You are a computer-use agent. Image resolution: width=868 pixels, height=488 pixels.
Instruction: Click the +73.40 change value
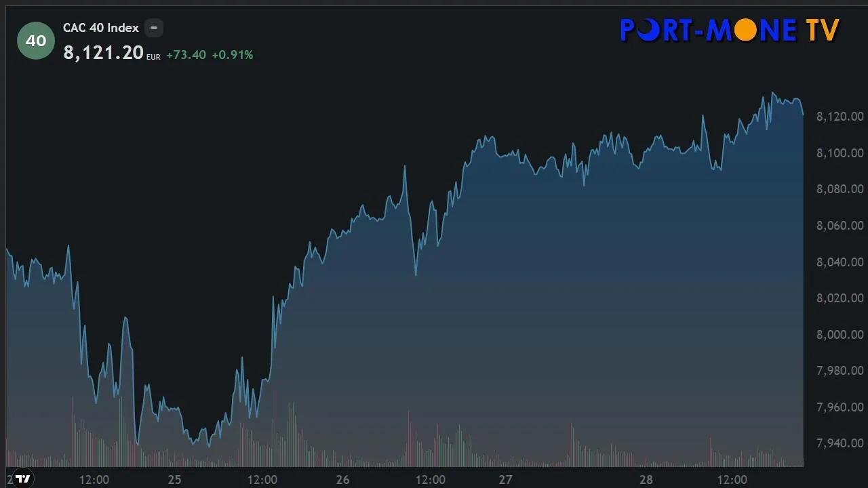[x=186, y=54]
